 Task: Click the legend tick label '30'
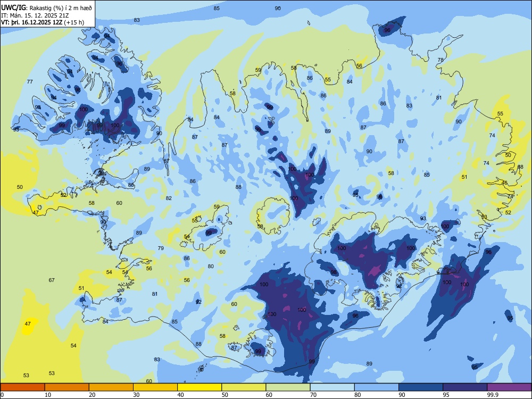pos(136,395)
